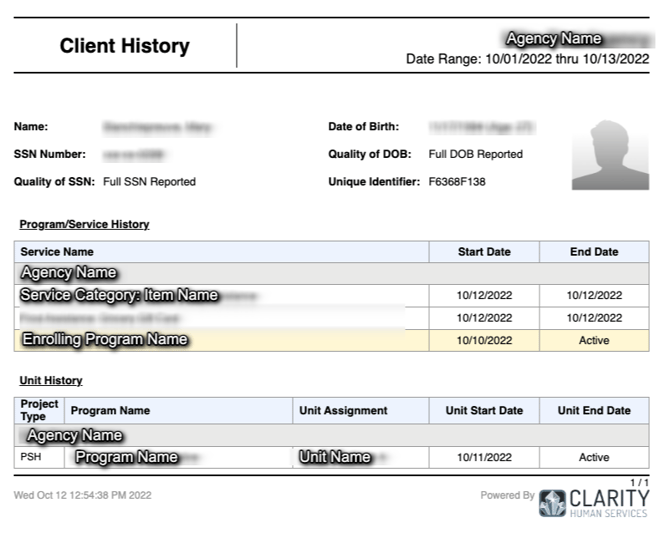
Task: Select the Unit History section heading
Action: tap(51, 380)
